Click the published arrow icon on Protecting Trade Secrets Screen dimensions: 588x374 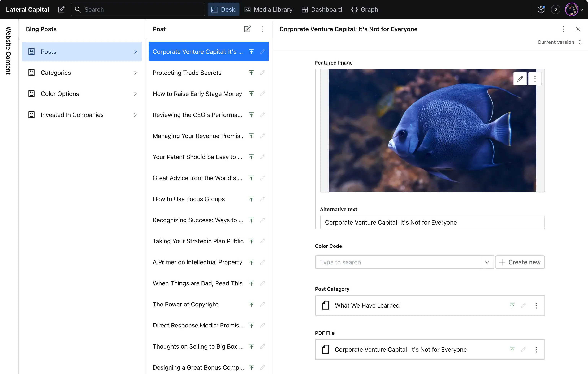pyautogui.click(x=251, y=73)
